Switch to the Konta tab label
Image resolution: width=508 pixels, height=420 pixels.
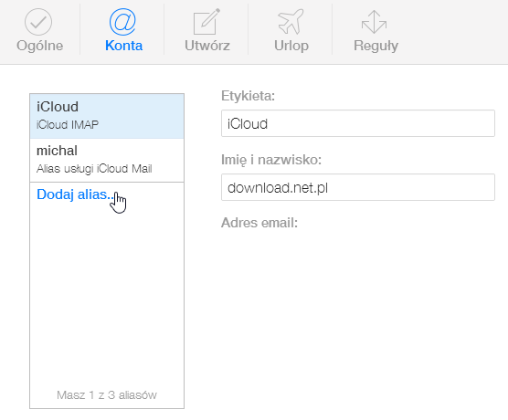pyautogui.click(x=123, y=46)
